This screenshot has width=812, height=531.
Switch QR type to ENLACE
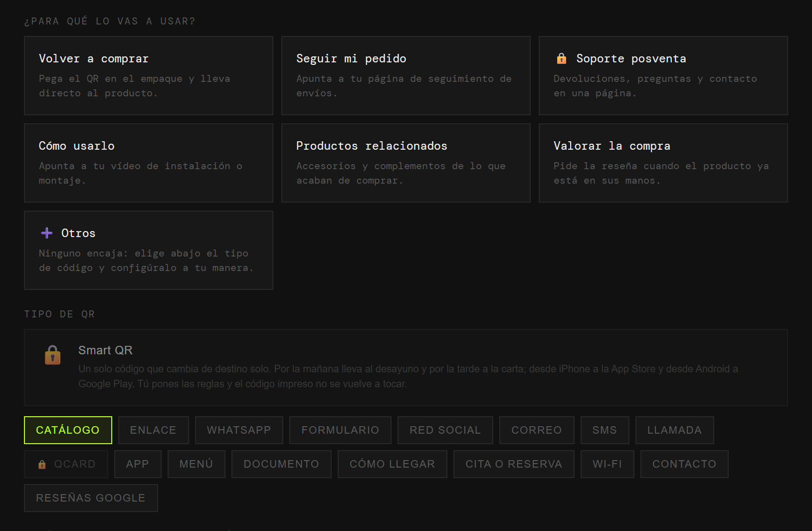153,430
